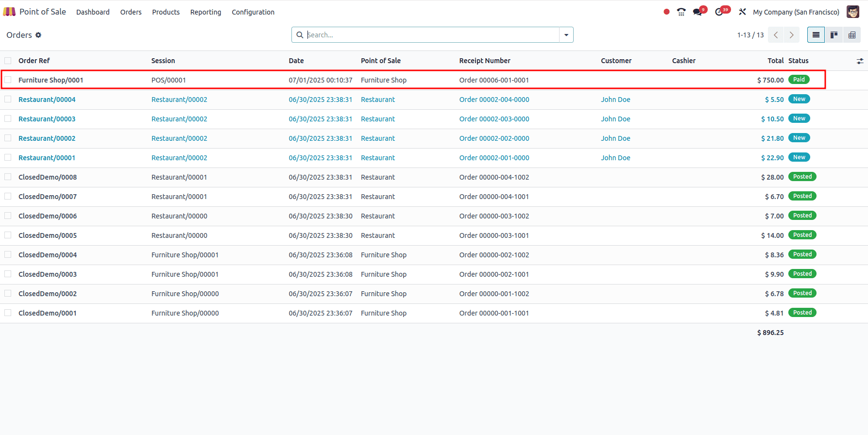Click receipt Order 00006-001-0001
The image size is (868, 435).
(x=494, y=80)
